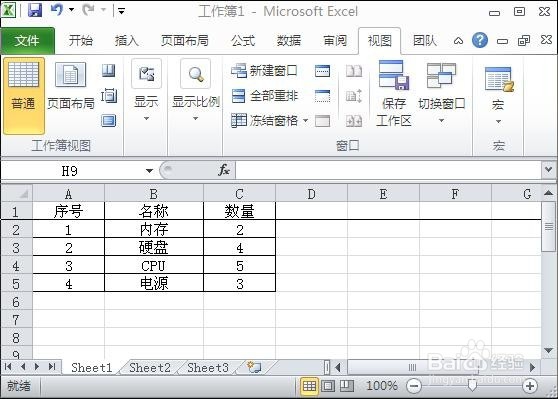The image size is (558, 399).
Task: Expand the formula bar chevron
Action: (548, 169)
